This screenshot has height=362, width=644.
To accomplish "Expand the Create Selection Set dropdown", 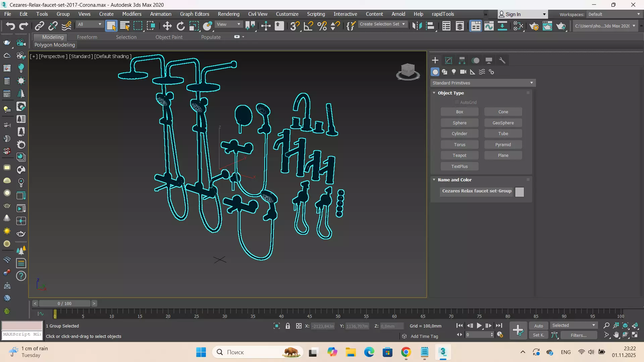I will [404, 24].
